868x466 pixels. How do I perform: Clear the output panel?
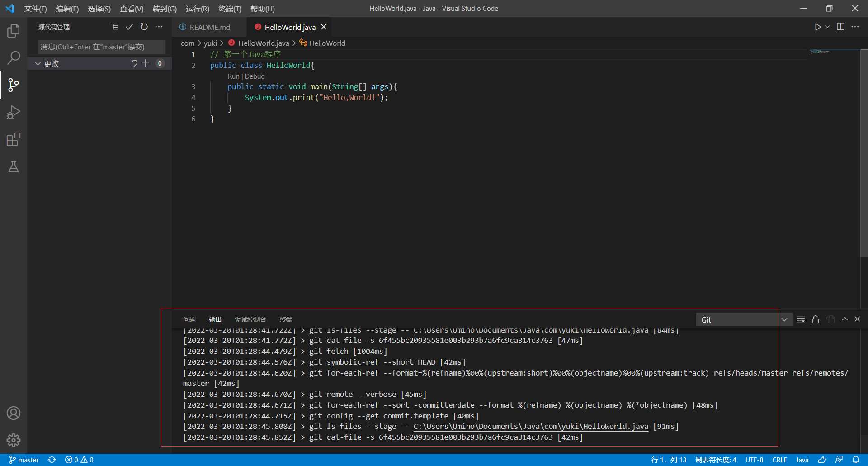(801, 319)
